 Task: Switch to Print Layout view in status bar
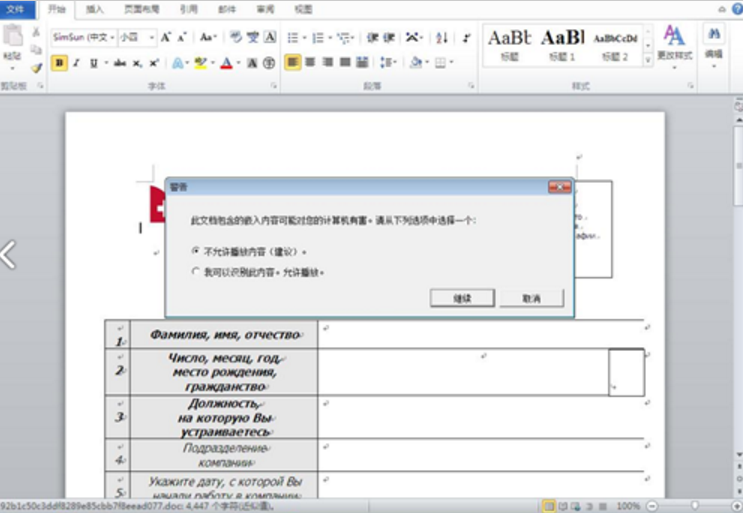549,506
